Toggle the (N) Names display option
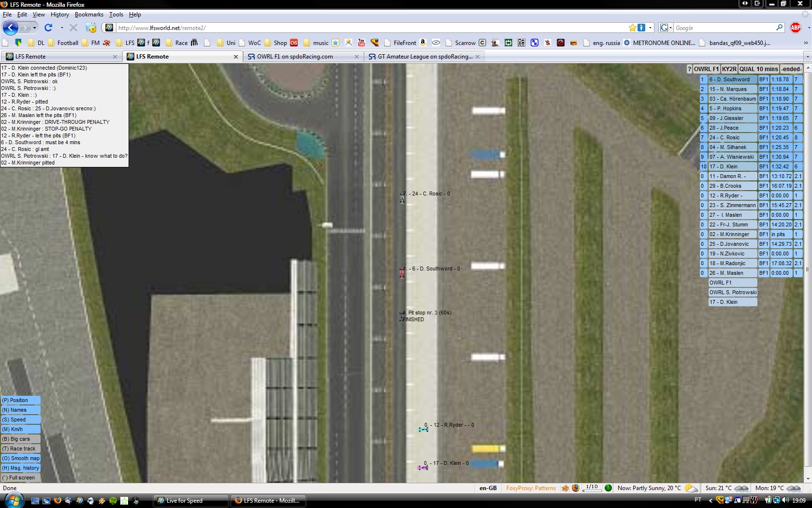This screenshot has height=508, width=812. (20, 410)
